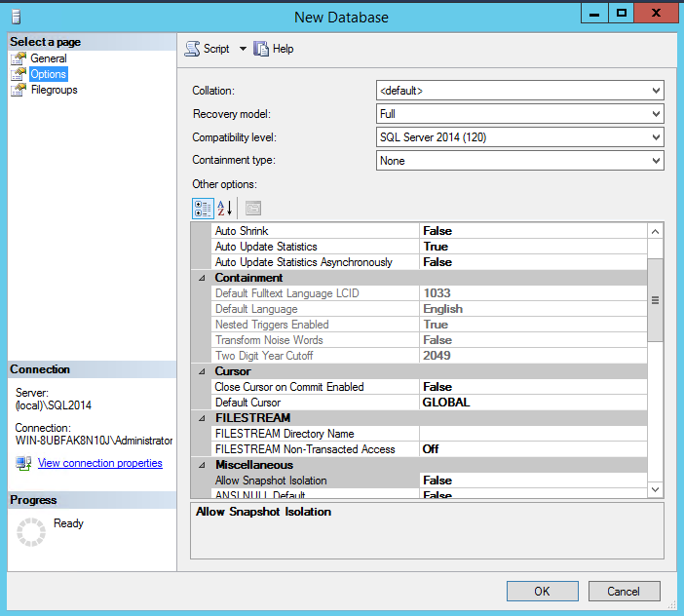Click the Ready progress spinner icon
The height and width of the screenshot is (616, 684).
[x=31, y=532]
